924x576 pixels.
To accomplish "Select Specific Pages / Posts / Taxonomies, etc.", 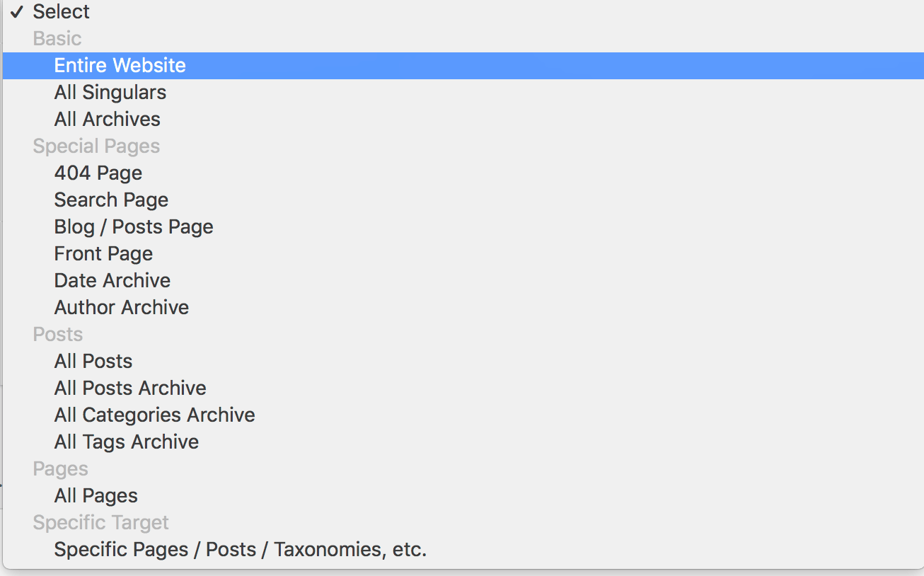I will click(x=240, y=549).
